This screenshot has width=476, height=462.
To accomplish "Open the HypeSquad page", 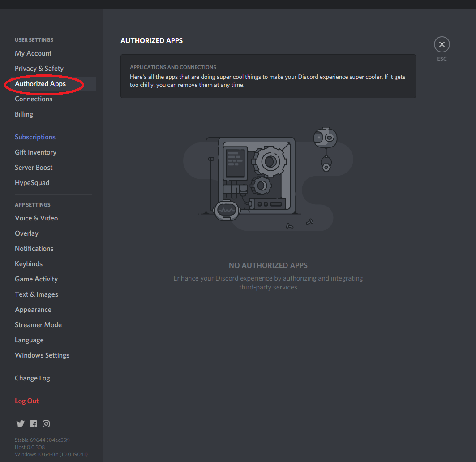I will point(32,183).
